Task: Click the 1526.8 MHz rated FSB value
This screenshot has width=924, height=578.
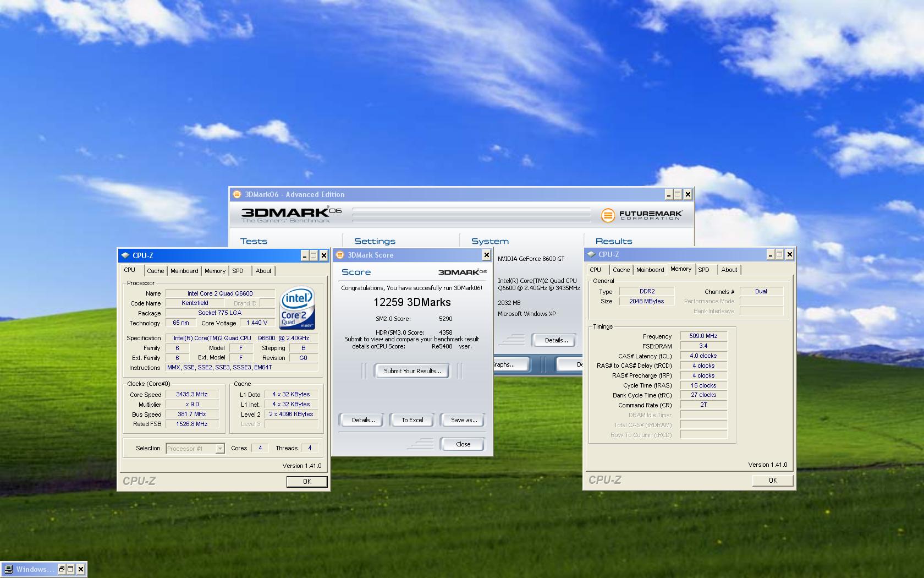Action: point(192,424)
